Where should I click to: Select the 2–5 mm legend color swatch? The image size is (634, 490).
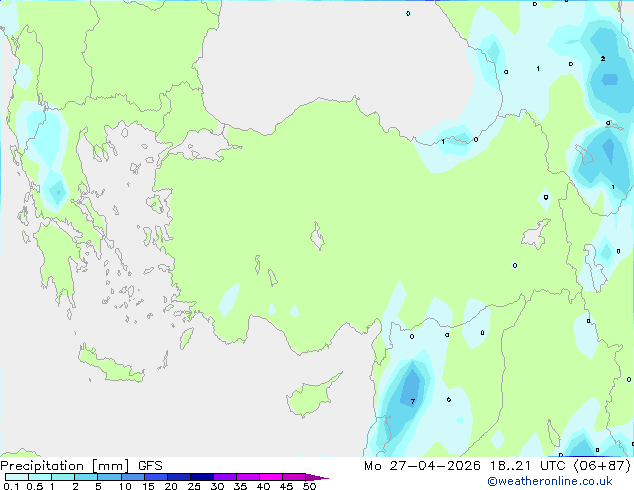(86, 477)
